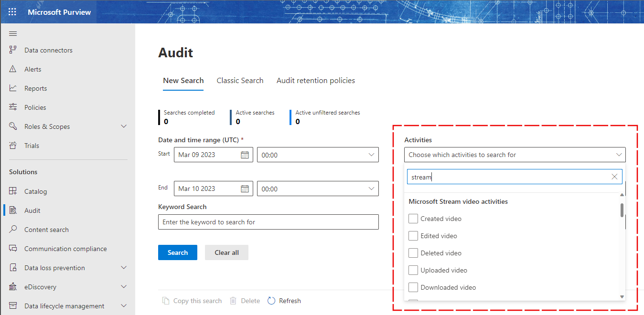Open the app launcher waffle icon
This screenshot has height=315, width=644.
pyautogui.click(x=12, y=12)
